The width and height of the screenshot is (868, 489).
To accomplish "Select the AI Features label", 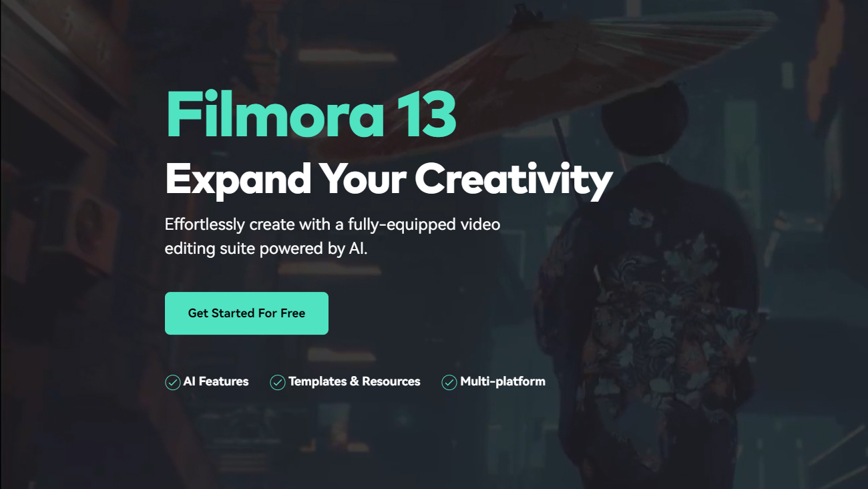I will [216, 381].
